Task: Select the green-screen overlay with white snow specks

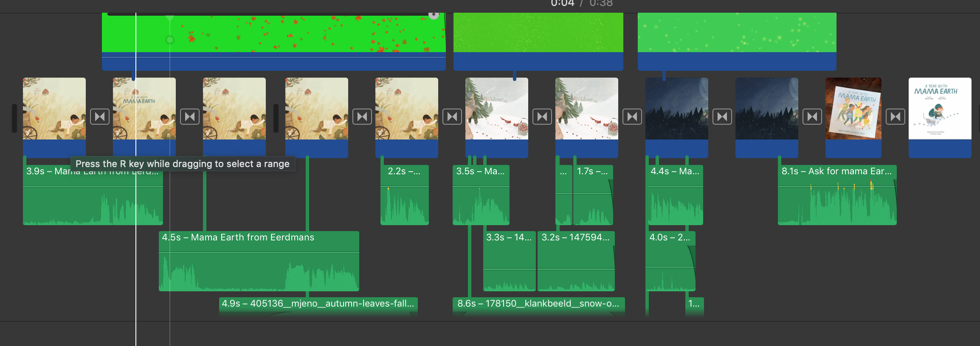Action: click(538, 42)
